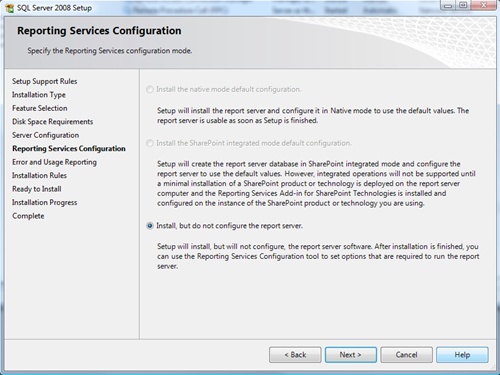Open the Installation Type step
This screenshot has height=375, width=500.
click(x=39, y=95)
